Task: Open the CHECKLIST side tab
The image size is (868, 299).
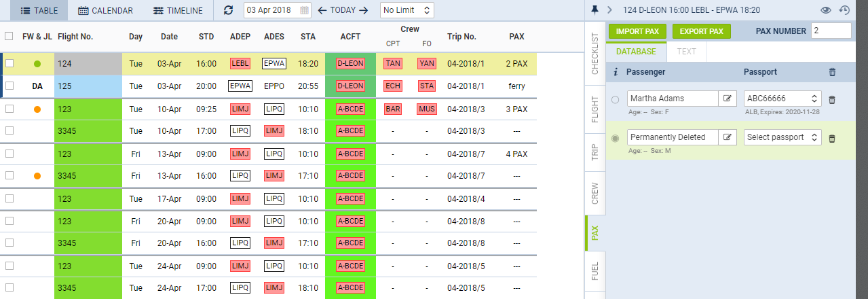Action: [595, 52]
